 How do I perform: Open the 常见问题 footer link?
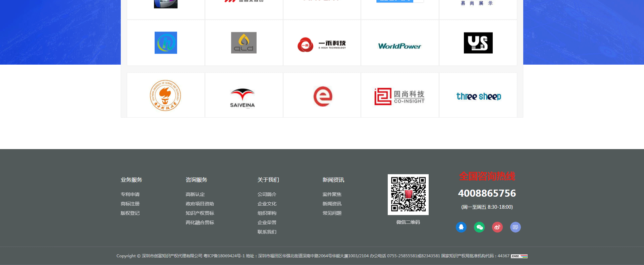332,213
